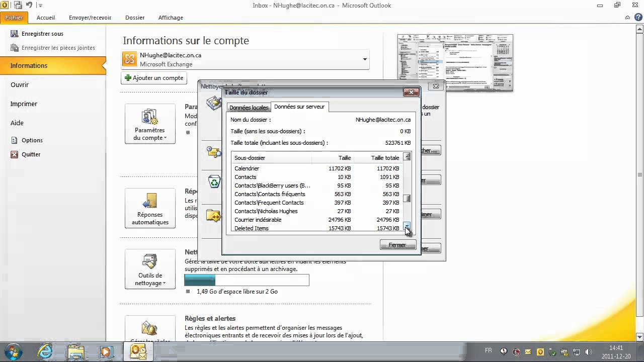Click the network connection tray icon

pyautogui.click(x=577, y=352)
